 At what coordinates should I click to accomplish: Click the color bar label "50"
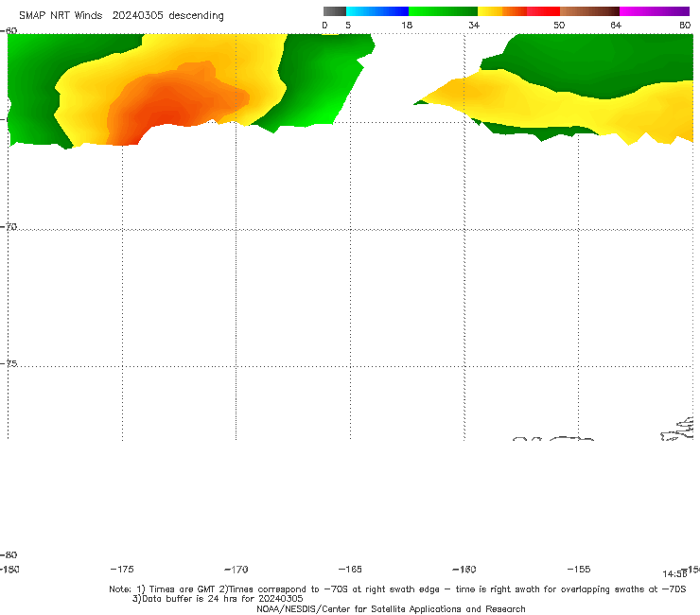point(559,25)
